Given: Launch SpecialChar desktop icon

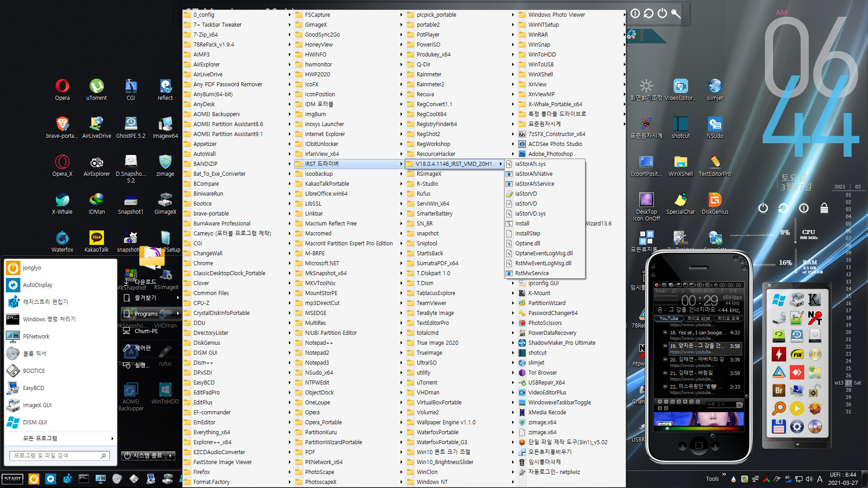Looking at the screenshot, I should pos(680,203).
